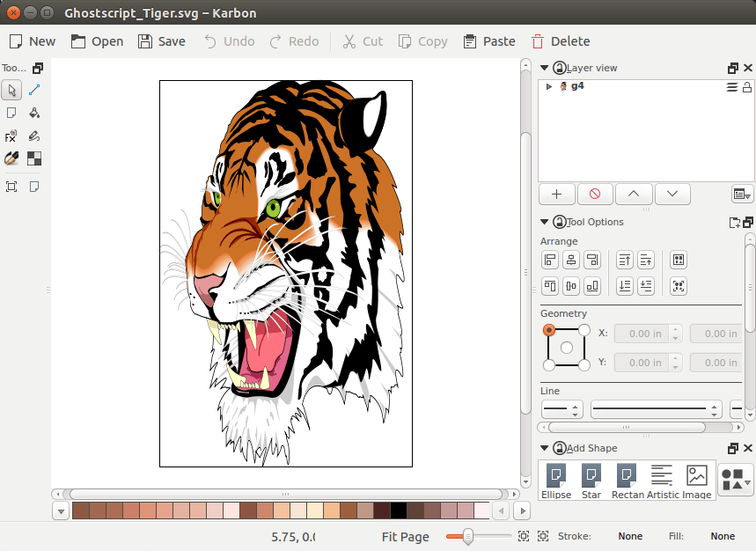Select the bottom-right geometry anchor point
The width and height of the screenshot is (756, 551).
[584, 364]
